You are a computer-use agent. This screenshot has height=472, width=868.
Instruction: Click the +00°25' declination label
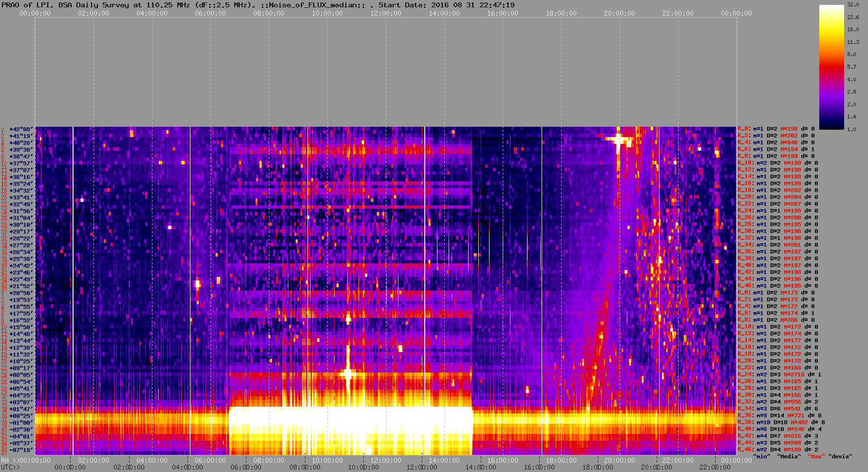click(x=21, y=416)
